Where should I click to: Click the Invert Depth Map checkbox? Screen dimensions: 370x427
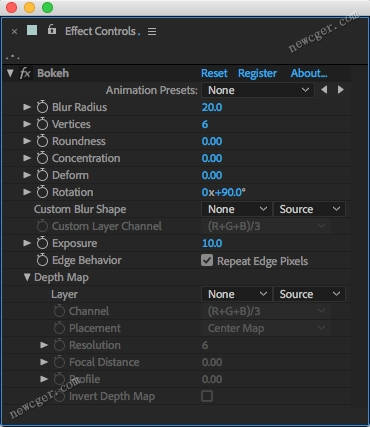207,396
